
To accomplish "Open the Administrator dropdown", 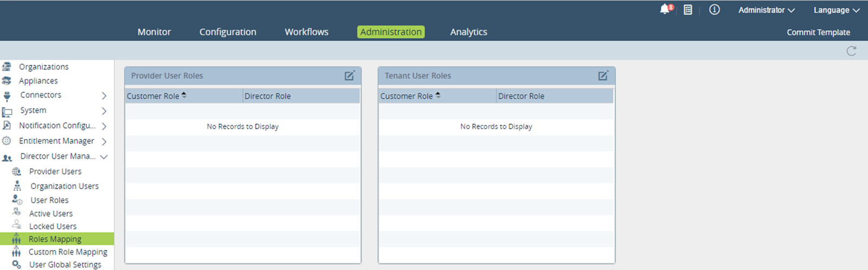I will click(x=766, y=10).
